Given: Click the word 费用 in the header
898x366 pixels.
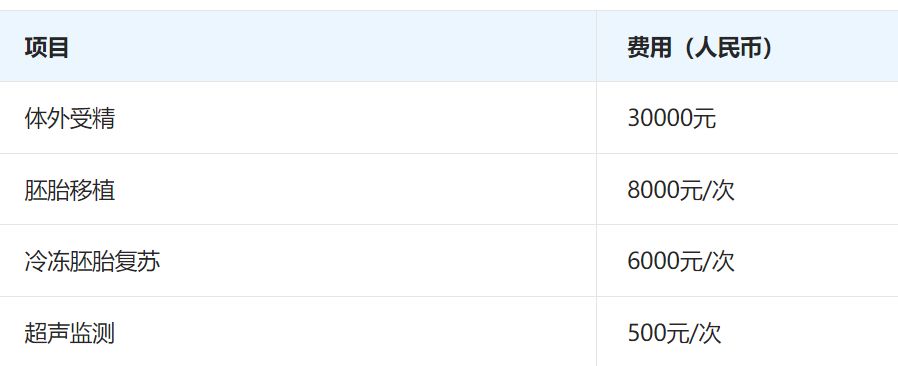Looking at the screenshot, I should point(649,47).
